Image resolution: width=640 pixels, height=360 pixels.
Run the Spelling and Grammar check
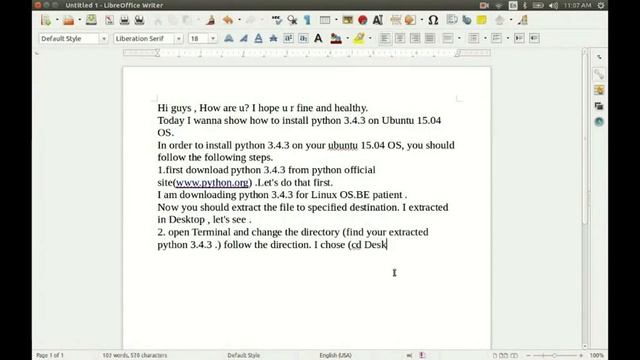(277, 20)
